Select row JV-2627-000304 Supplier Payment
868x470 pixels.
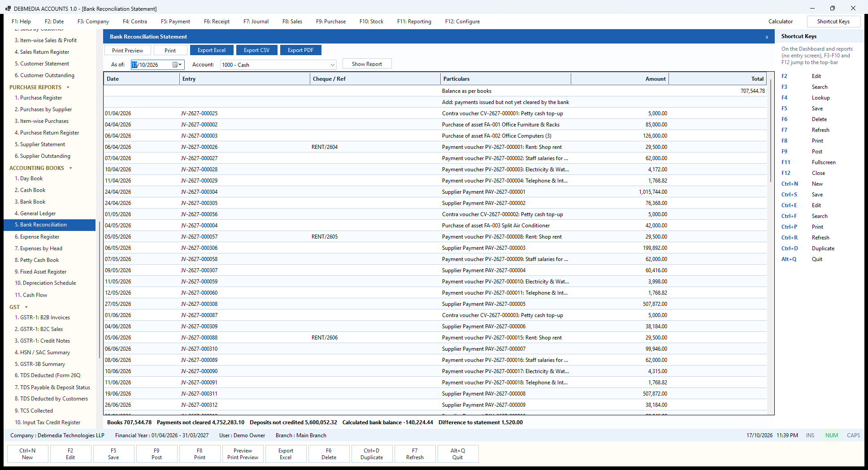pos(435,192)
